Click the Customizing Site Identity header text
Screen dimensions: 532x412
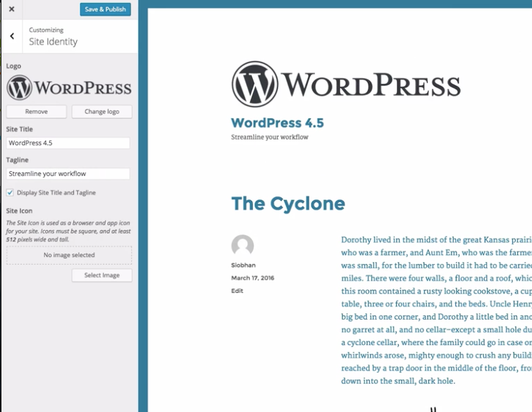coord(53,37)
